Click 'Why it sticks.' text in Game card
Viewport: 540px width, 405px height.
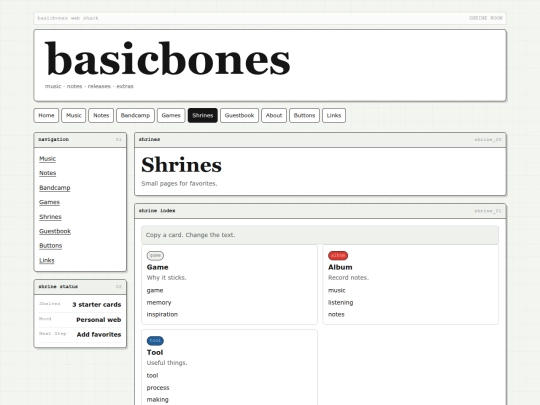coord(166,278)
